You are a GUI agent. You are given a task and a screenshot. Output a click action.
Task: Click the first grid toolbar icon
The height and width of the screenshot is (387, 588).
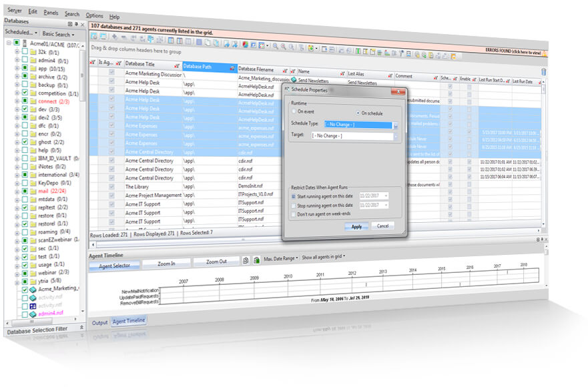coord(93,37)
